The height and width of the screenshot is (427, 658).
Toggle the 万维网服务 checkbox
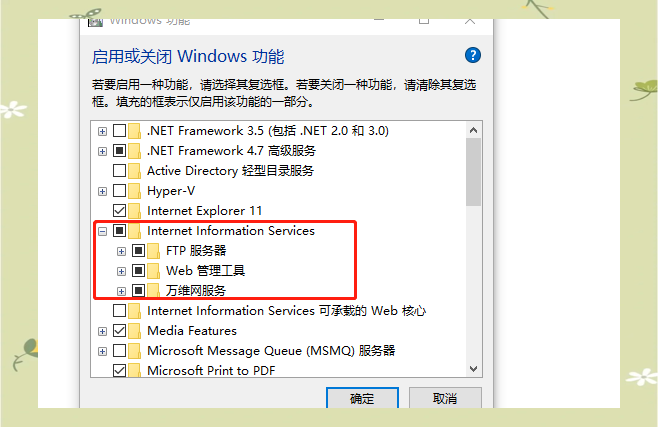pyautogui.click(x=138, y=290)
